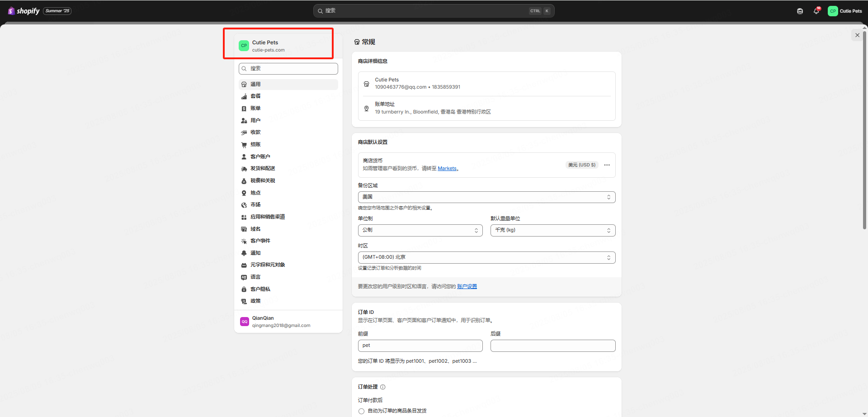The image size is (868, 417).
Task: Select 自动为订单的商品条目发货 radio option
Action: pyautogui.click(x=361, y=411)
